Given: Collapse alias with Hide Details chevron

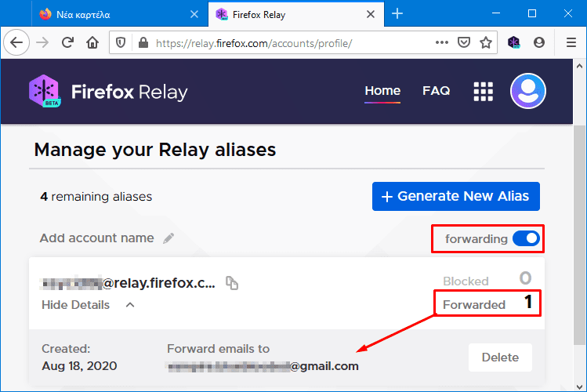Looking at the screenshot, I should [x=130, y=305].
